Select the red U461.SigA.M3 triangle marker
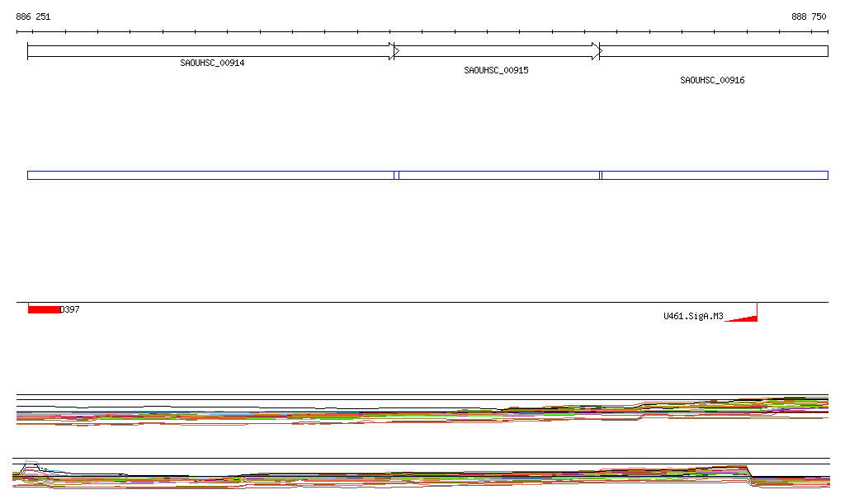This screenshot has width=845, height=504. pos(747,318)
